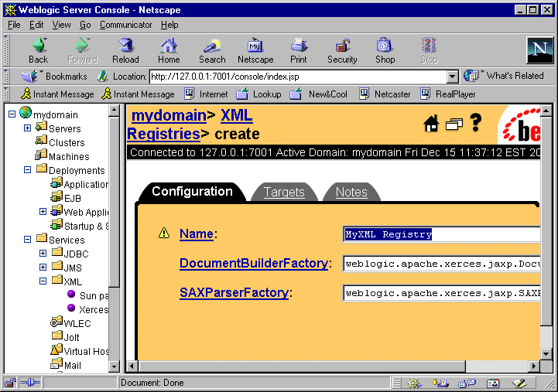Open What's Related menu
This screenshot has width=558, height=392.
coord(503,76)
